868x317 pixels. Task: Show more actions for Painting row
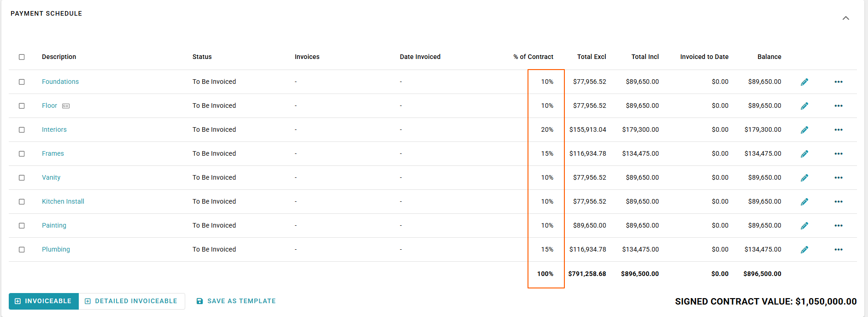(839, 226)
